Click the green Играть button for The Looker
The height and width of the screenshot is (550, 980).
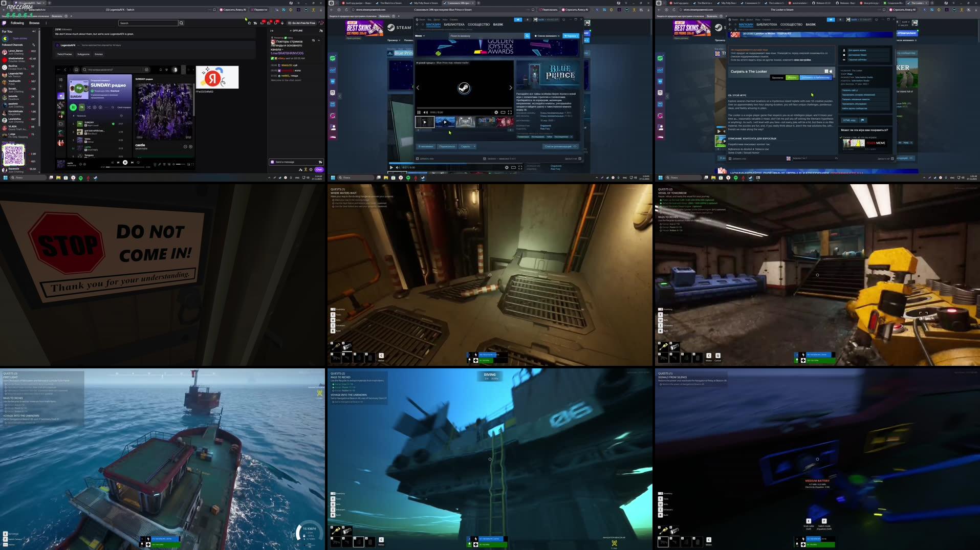(x=792, y=78)
